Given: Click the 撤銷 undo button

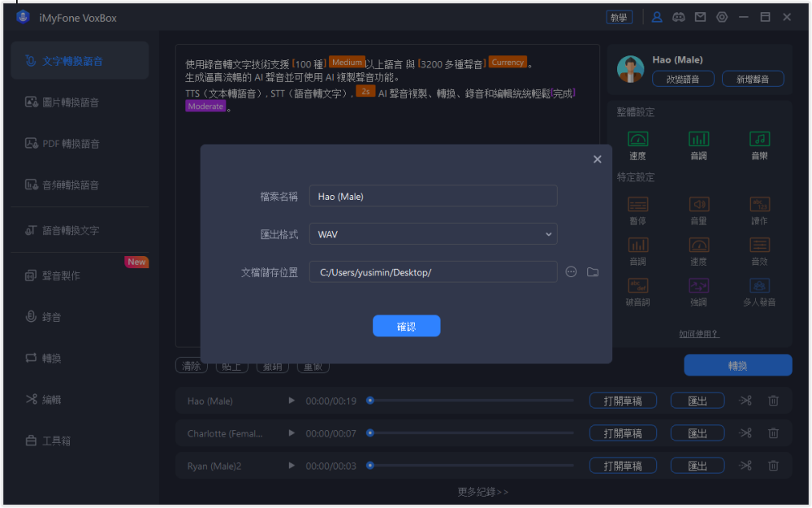Looking at the screenshot, I should pyautogui.click(x=272, y=366).
